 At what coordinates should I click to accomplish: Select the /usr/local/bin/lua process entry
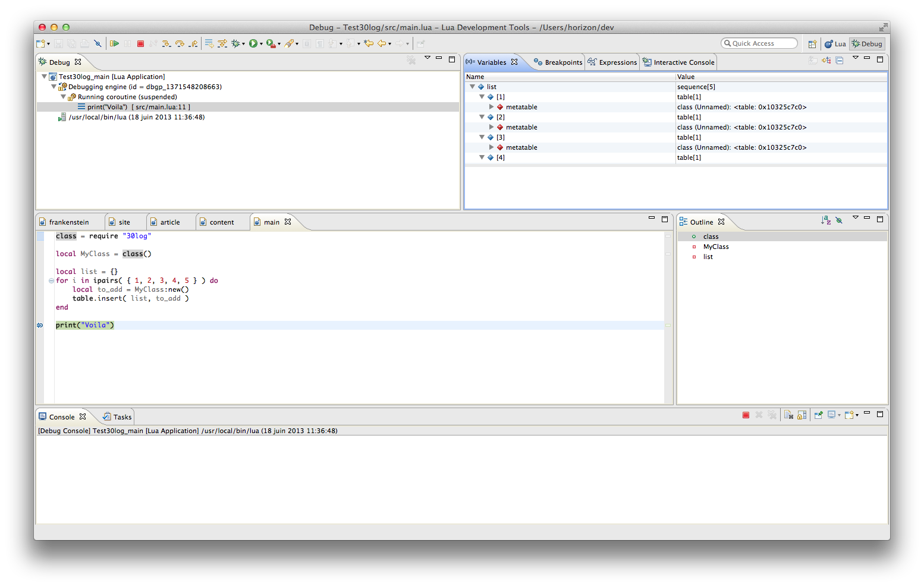point(131,117)
